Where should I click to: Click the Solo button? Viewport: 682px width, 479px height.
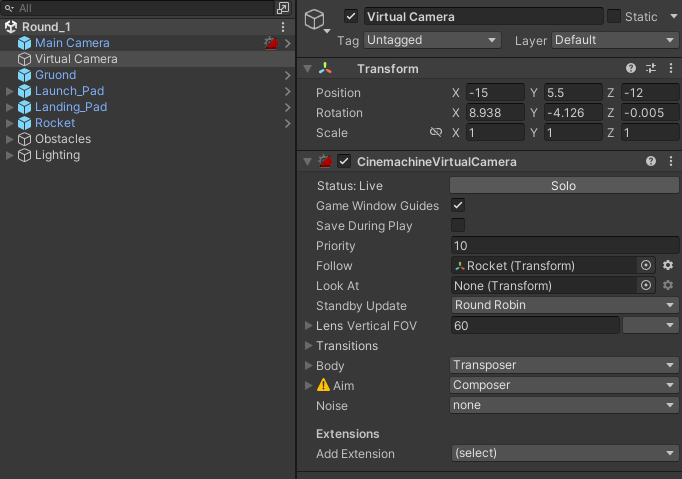tap(564, 185)
